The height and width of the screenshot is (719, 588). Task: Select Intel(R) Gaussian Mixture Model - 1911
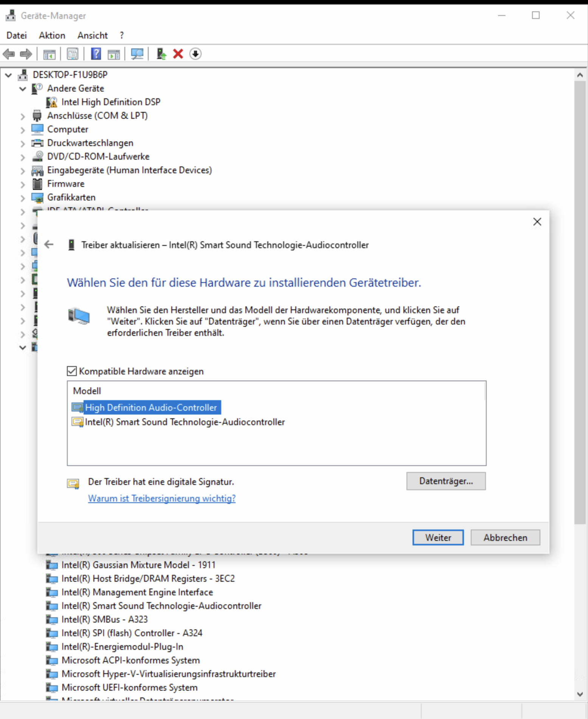pyautogui.click(x=138, y=565)
